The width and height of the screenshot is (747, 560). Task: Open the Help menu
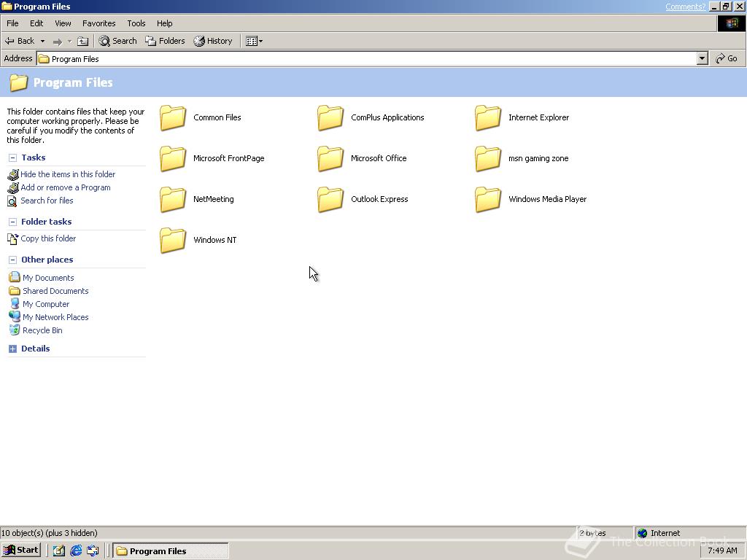coord(164,23)
